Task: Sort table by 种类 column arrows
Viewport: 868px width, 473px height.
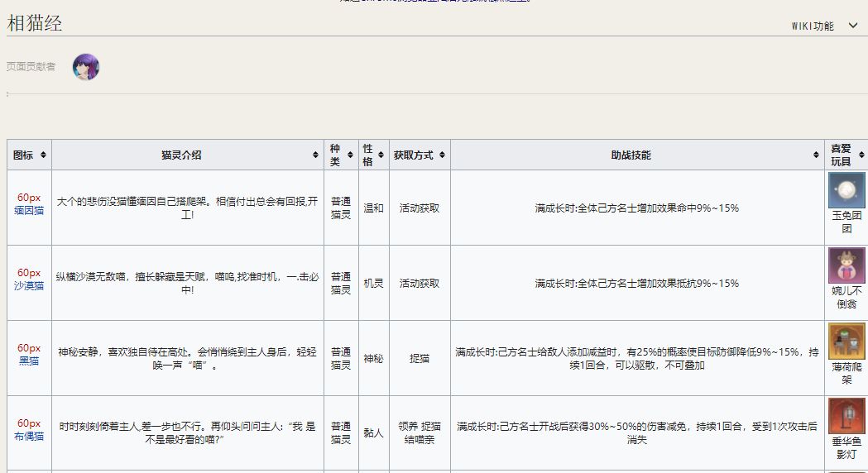Action: point(350,155)
